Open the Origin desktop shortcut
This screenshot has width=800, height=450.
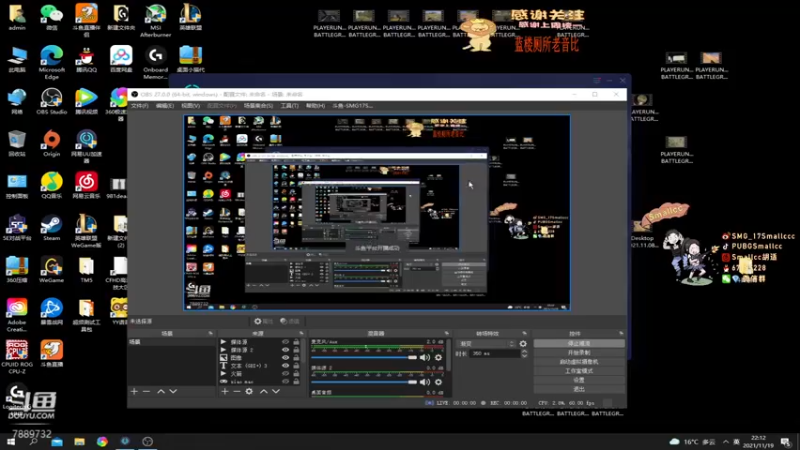coord(52,143)
